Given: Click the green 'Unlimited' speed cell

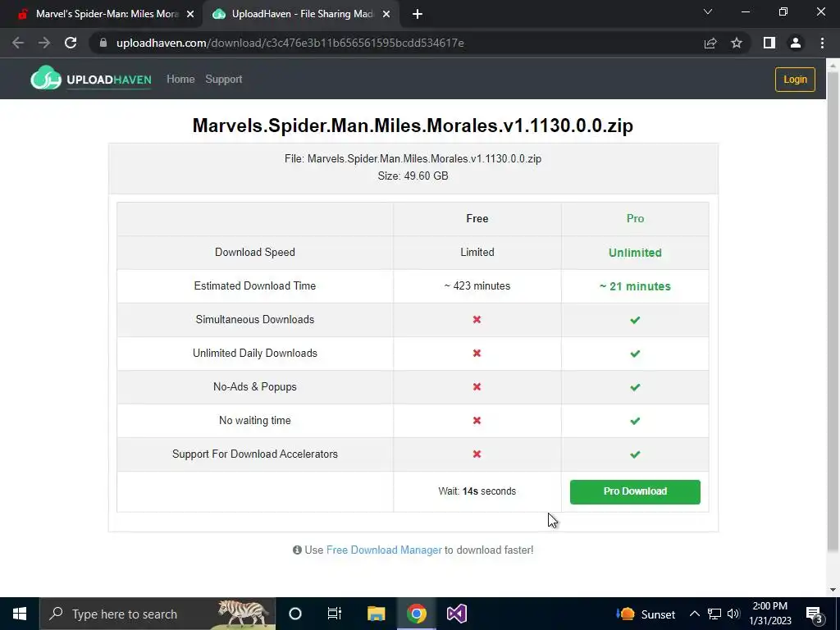Looking at the screenshot, I should click(635, 253).
